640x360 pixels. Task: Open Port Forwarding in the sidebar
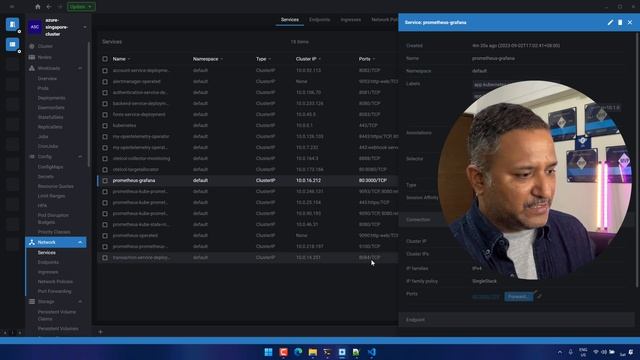click(x=54, y=291)
